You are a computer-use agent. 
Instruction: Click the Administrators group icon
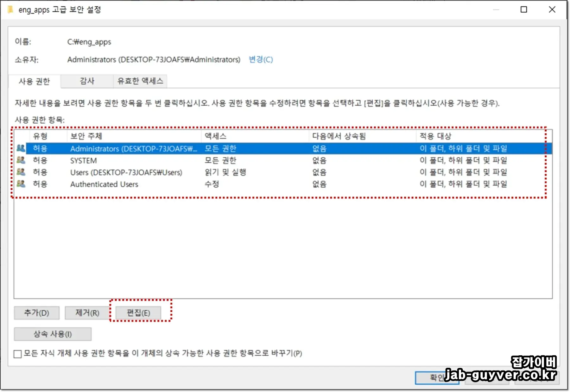pos(21,148)
